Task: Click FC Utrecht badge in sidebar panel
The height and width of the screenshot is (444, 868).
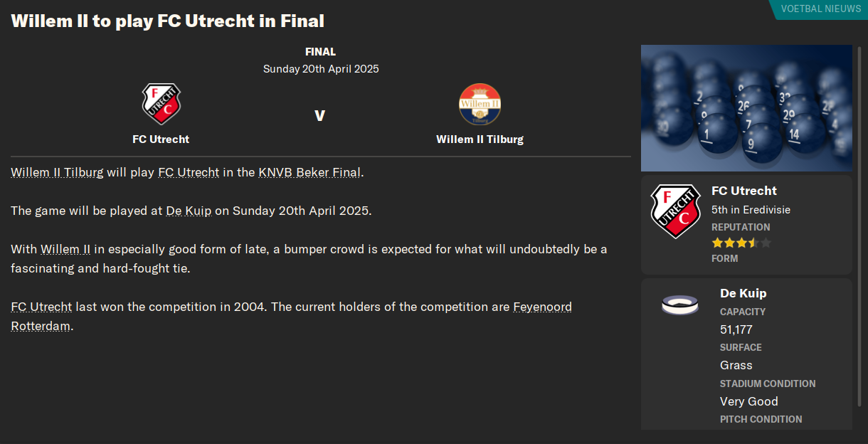Action: [x=676, y=212]
